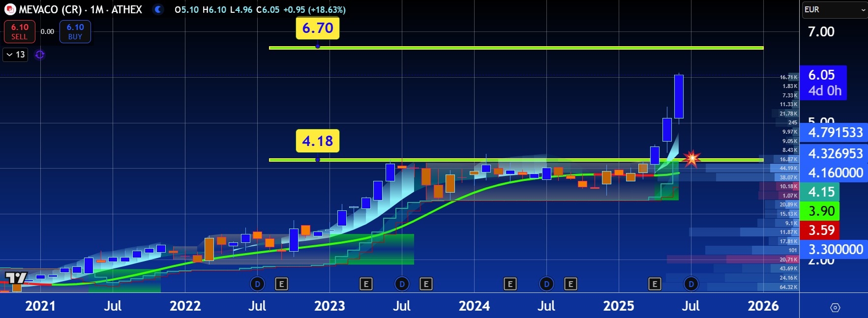Click the O5.10 open value
This screenshot has width=868, height=318.
[187, 9]
